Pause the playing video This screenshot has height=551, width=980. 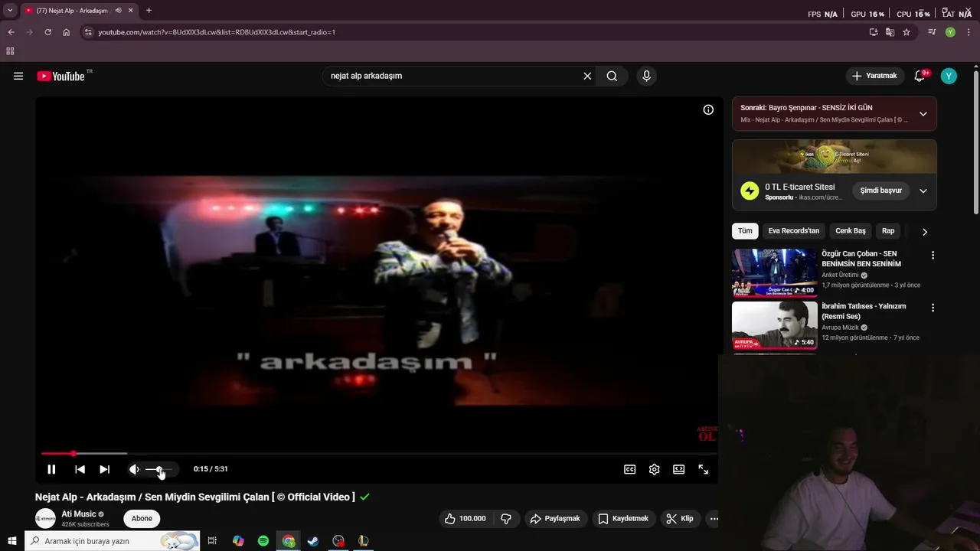(51, 469)
